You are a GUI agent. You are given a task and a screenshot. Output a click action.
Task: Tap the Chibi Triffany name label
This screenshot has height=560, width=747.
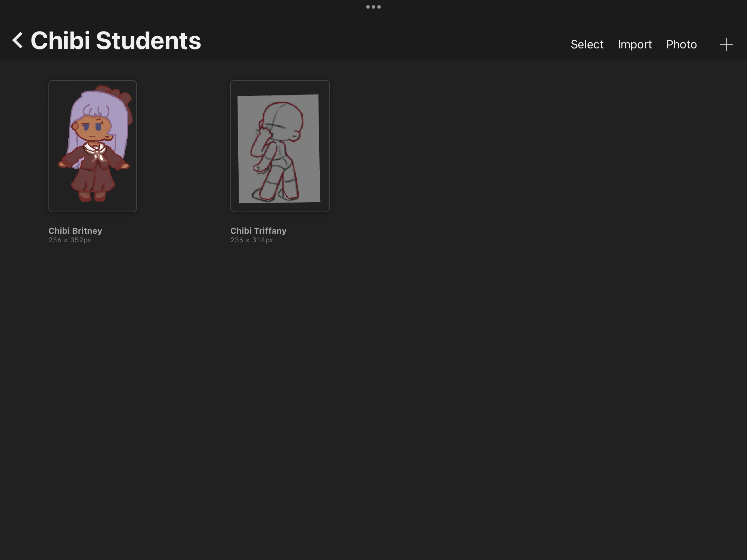pyautogui.click(x=258, y=231)
